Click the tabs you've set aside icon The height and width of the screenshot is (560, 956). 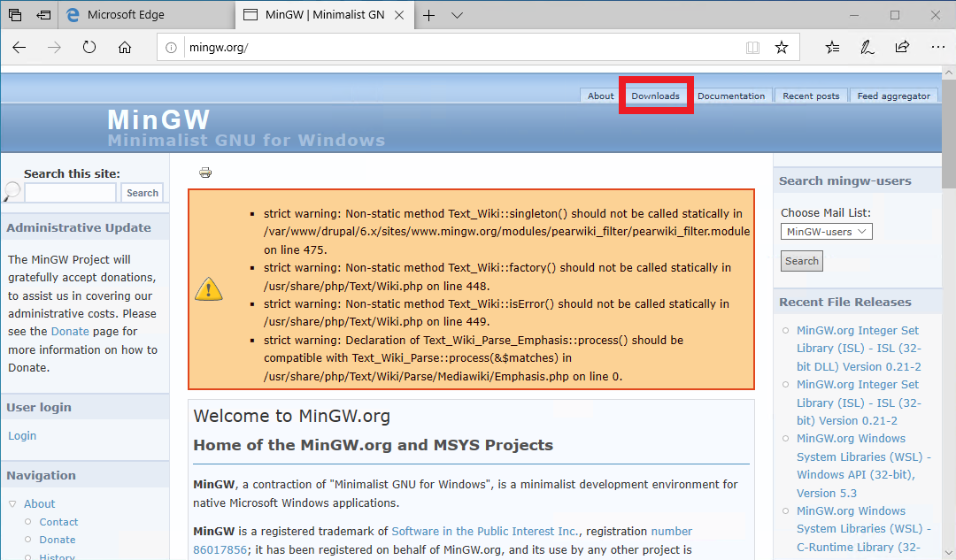point(15,15)
